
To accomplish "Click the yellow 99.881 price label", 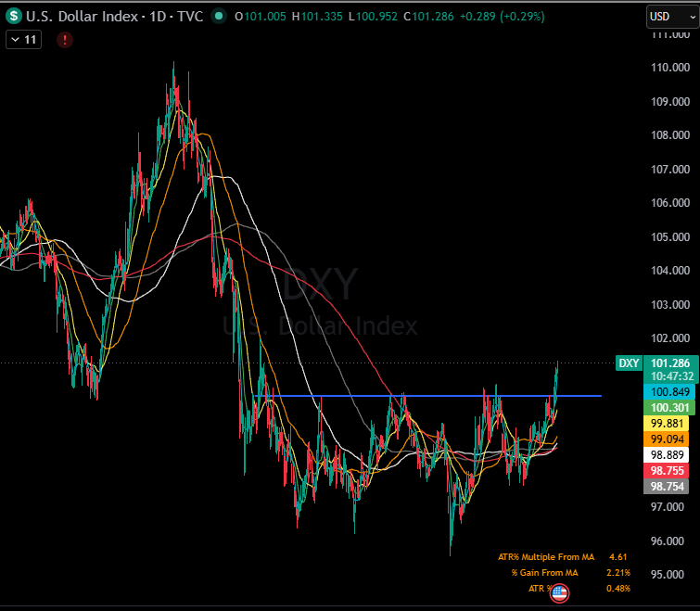I will [667, 423].
